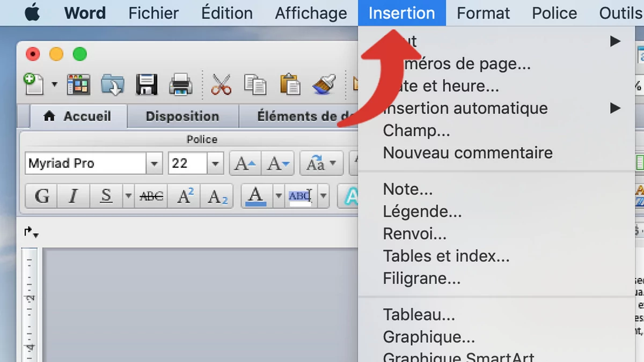Select the format painter brush icon

[x=324, y=84]
